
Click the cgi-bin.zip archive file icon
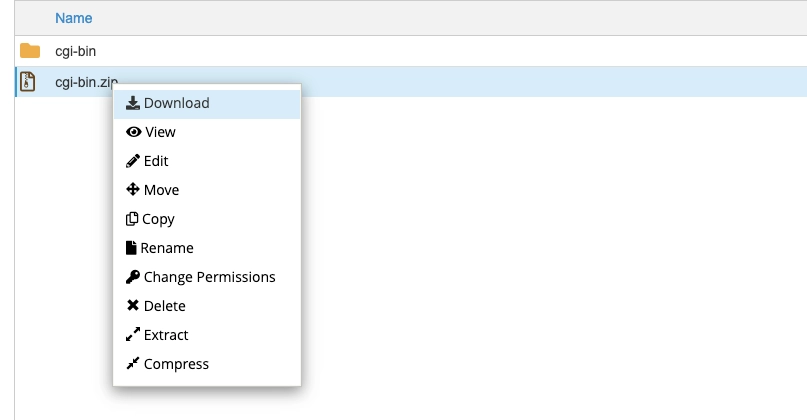coord(28,81)
